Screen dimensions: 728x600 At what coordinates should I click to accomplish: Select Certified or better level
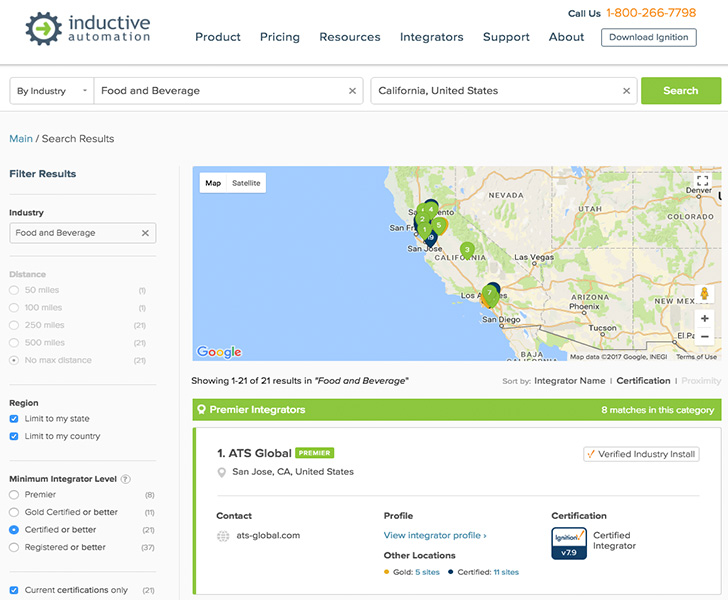click(14, 530)
